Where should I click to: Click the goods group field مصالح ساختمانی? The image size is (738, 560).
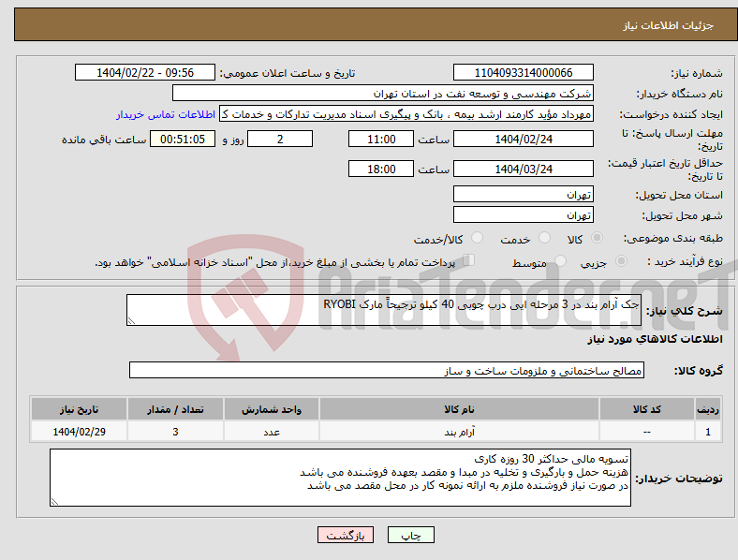coord(387,370)
